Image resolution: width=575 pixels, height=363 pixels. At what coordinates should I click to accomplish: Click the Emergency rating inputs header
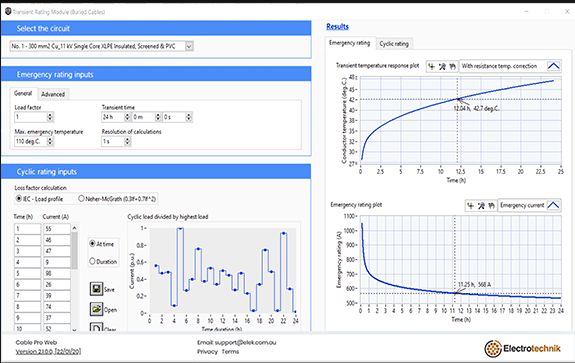click(x=156, y=74)
